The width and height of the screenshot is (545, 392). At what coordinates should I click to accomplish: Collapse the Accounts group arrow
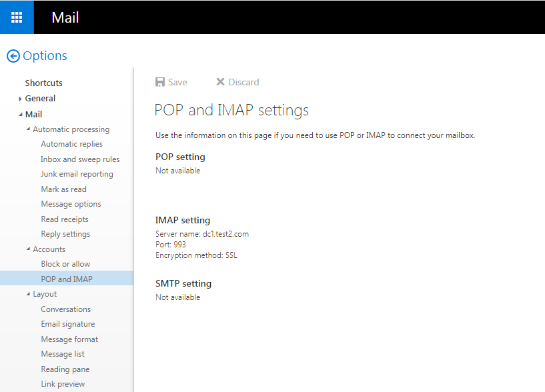pos(28,249)
